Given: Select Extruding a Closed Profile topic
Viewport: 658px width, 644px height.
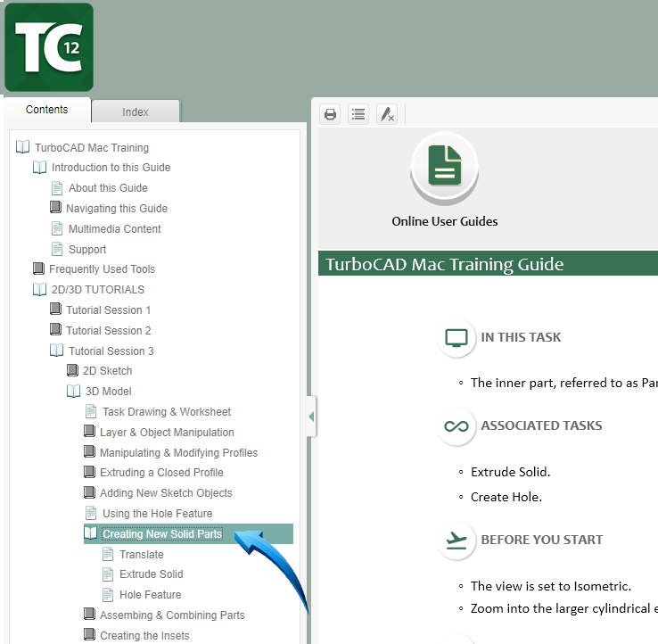Looking at the screenshot, I should click(161, 473).
